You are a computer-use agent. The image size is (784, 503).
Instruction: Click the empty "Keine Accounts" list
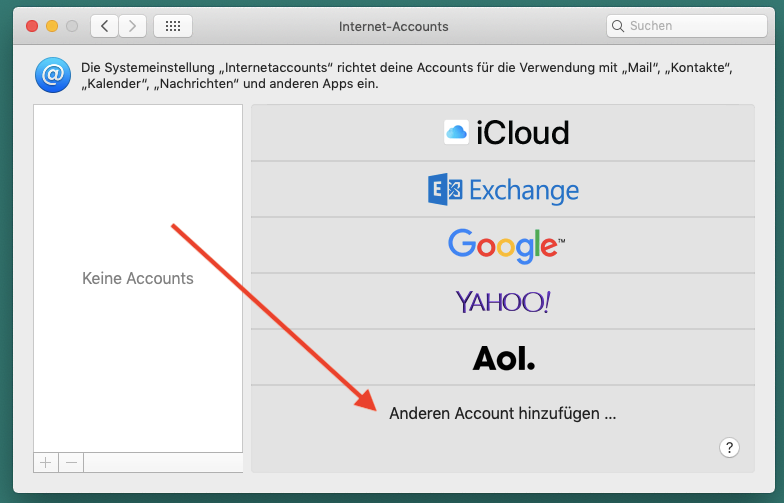138,278
